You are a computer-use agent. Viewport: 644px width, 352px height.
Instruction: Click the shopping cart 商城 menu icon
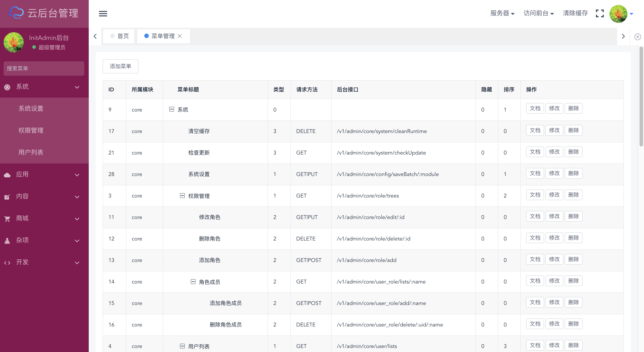point(7,219)
